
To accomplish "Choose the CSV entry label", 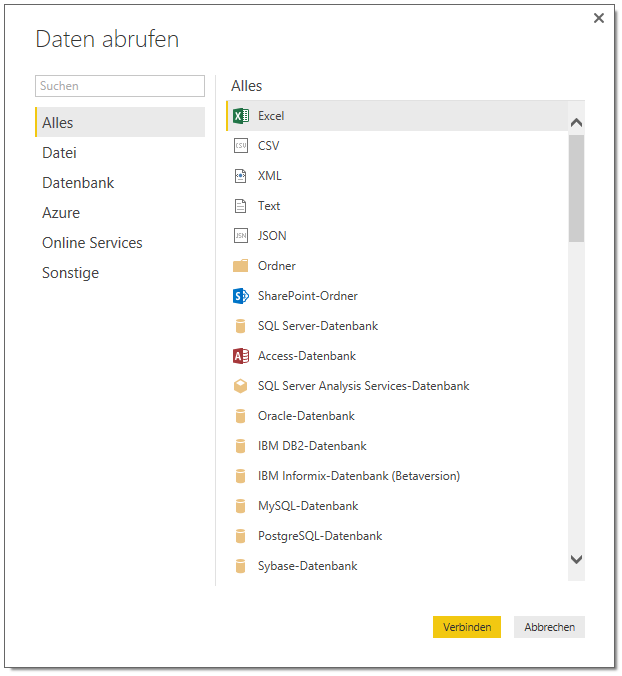I will (269, 146).
